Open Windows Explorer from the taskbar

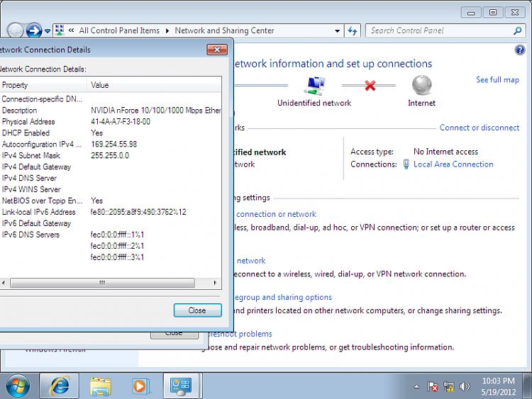101,386
